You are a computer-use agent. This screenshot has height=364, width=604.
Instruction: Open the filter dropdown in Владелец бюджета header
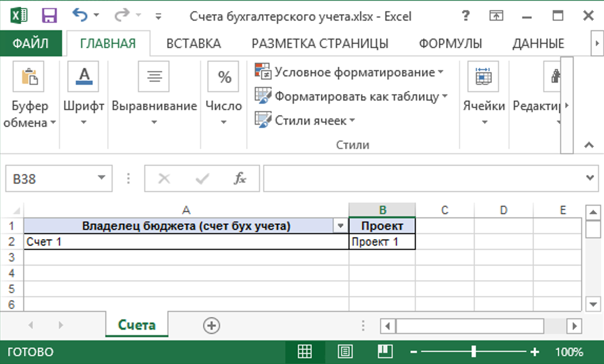340,226
